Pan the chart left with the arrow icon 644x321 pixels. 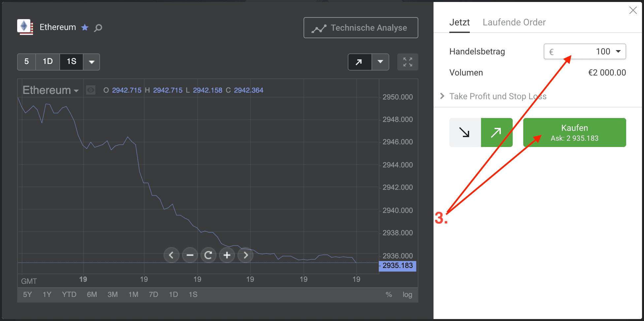pyautogui.click(x=171, y=255)
